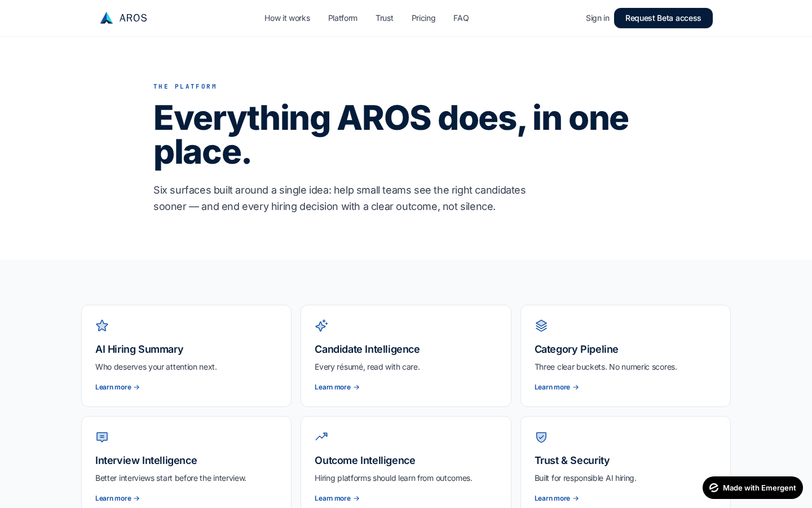Click the sparkle icon on Candidate Intelligence card
Image resolution: width=812 pixels, height=508 pixels.
[x=321, y=326]
